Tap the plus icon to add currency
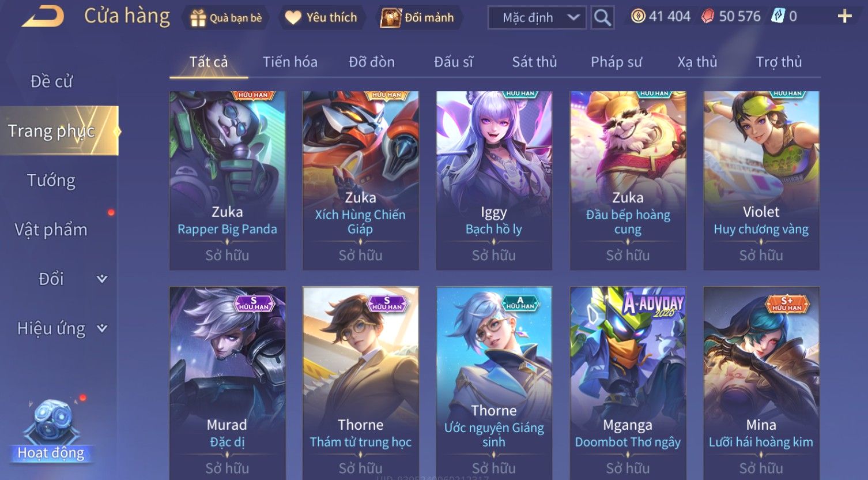Viewport: 868px width, 480px height. click(x=844, y=16)
